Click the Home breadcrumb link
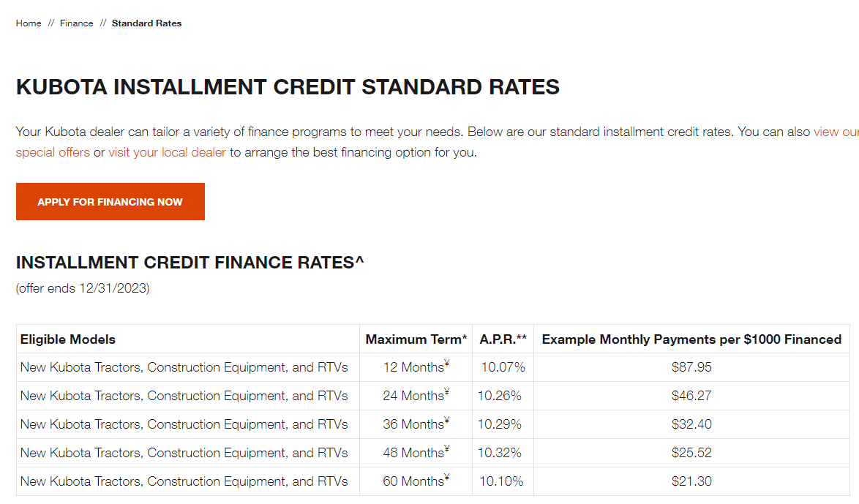Viewport: 859px width, 504px height. (x=29, y=23)
